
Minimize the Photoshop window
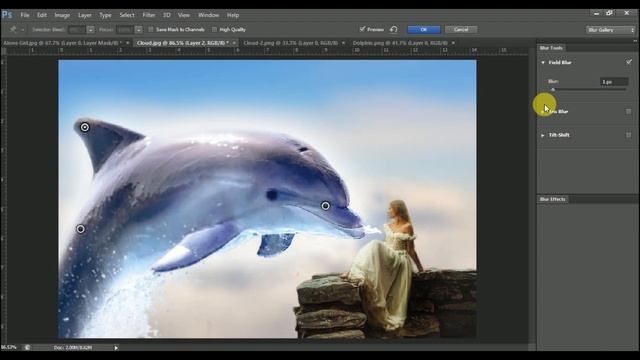[596, 13]
